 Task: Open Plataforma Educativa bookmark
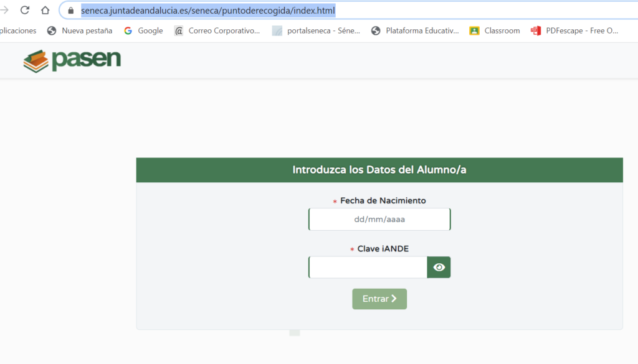point(415,31)
